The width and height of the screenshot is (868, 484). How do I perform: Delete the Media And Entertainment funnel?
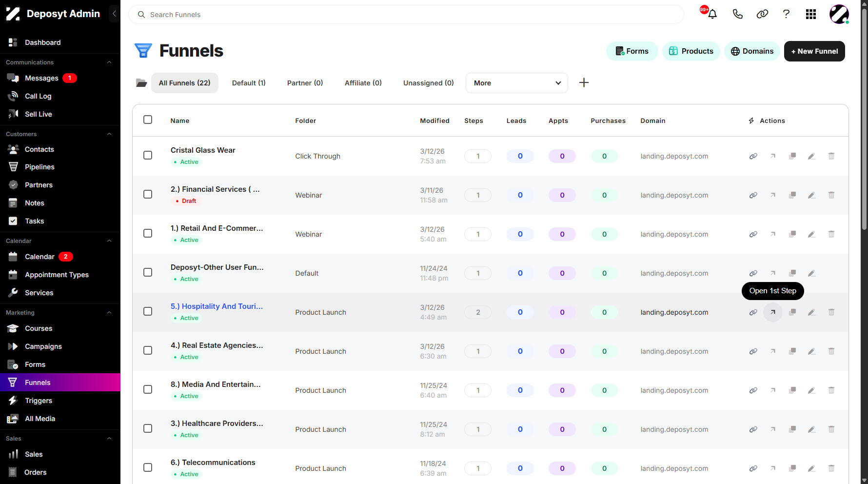(831, 390)
